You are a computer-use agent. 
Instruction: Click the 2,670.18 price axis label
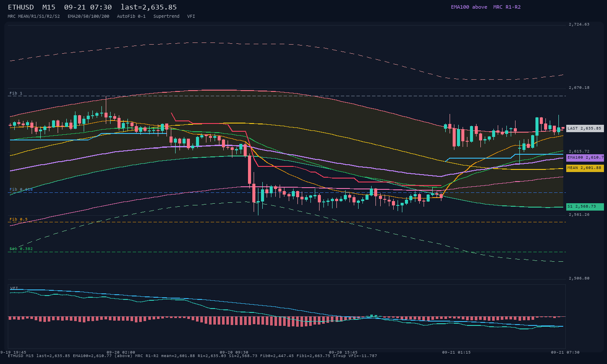click(x=579, y=88)
